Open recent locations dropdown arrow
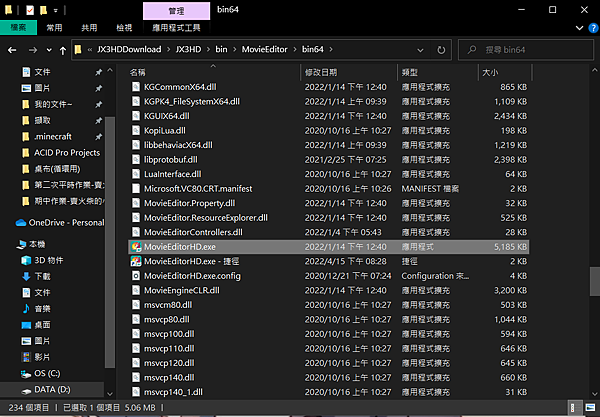Image resolution: width=600 pixels, height=417 pixels. click(49, 50)
